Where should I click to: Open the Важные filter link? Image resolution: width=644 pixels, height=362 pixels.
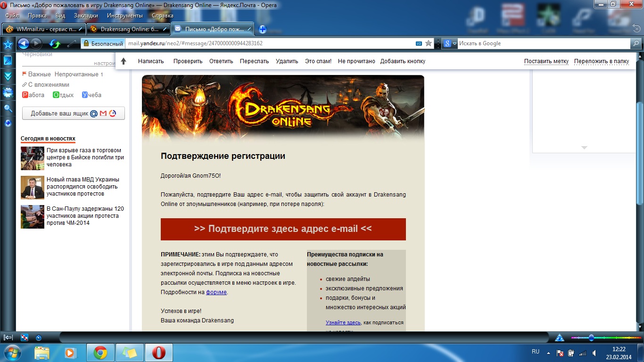point(39,74)
